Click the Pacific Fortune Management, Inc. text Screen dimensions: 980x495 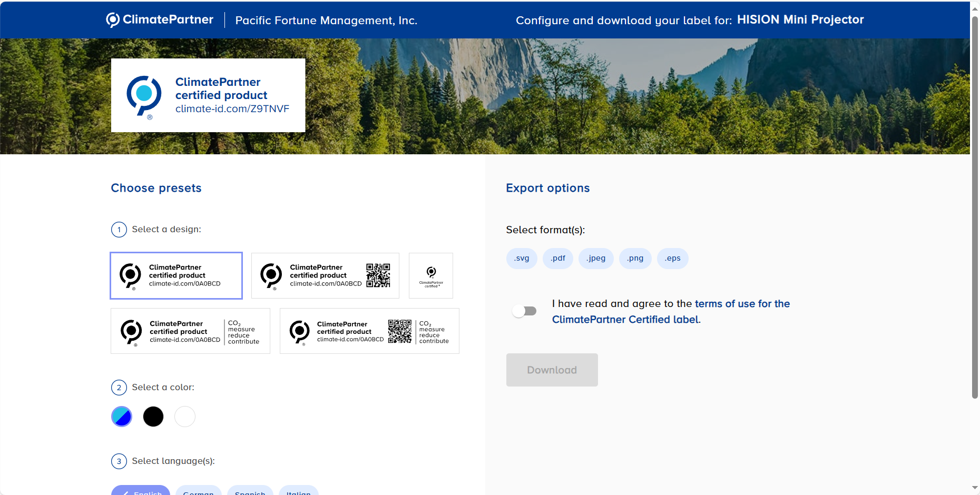pyautogui.click(x=326, y=21)
